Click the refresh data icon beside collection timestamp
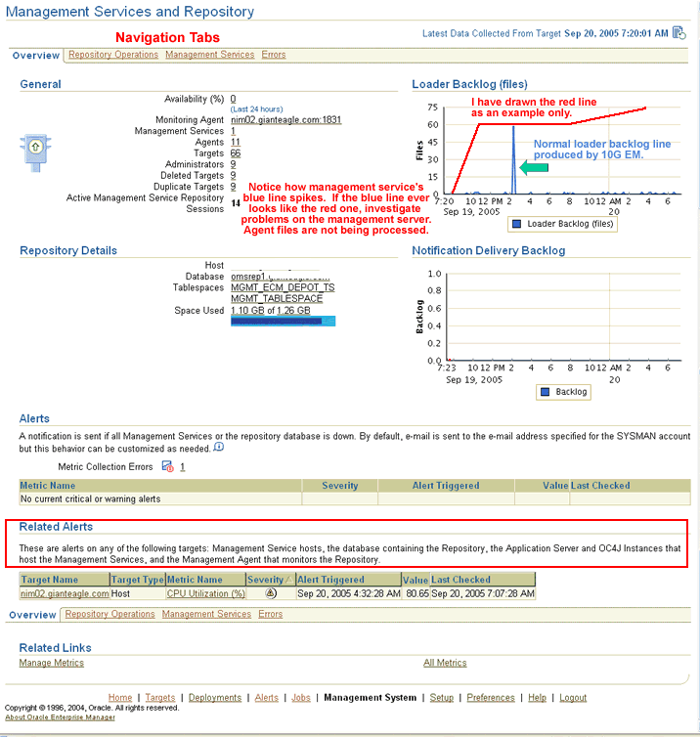Screen dimensions: 700x737 (x=678, y=33)
